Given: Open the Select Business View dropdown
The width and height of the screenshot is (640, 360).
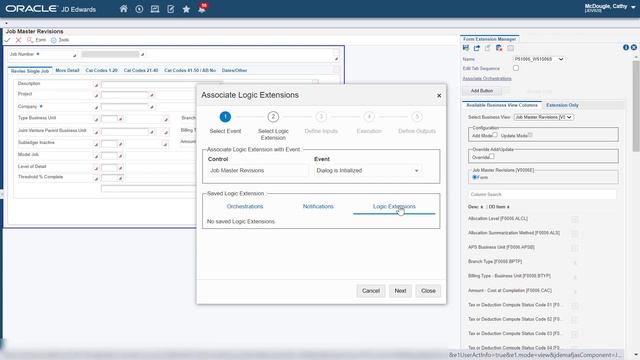Looking at the screenshot, I should [x=544, y=117].
